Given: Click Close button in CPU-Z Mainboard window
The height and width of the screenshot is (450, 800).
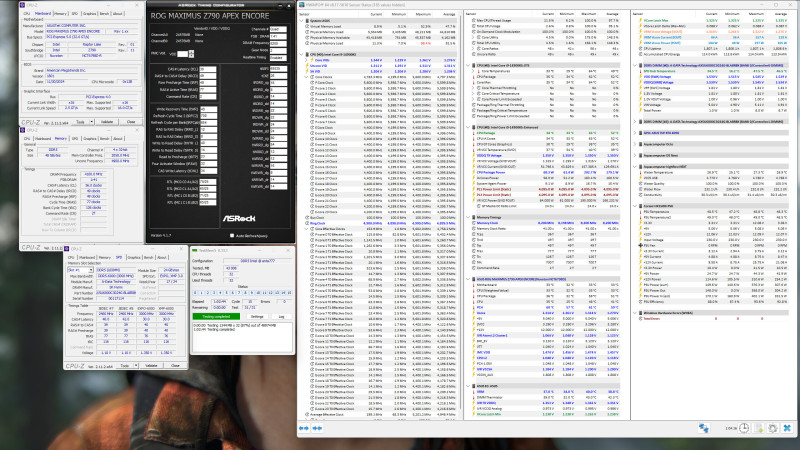Looking at the screenshot, I should (x=131, y=122).
